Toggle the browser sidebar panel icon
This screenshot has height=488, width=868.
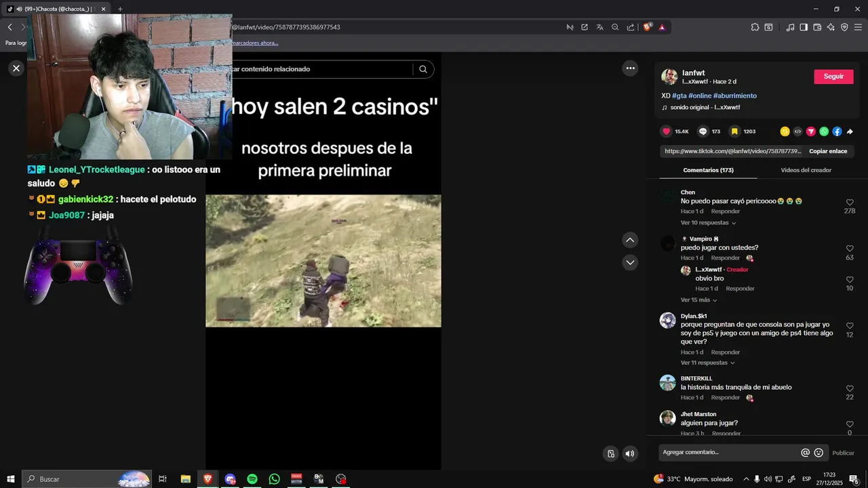[804, 27]
